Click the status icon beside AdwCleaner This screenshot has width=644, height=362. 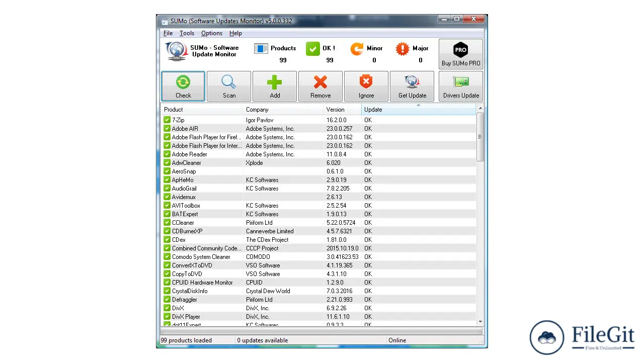(x=167, y=163)
